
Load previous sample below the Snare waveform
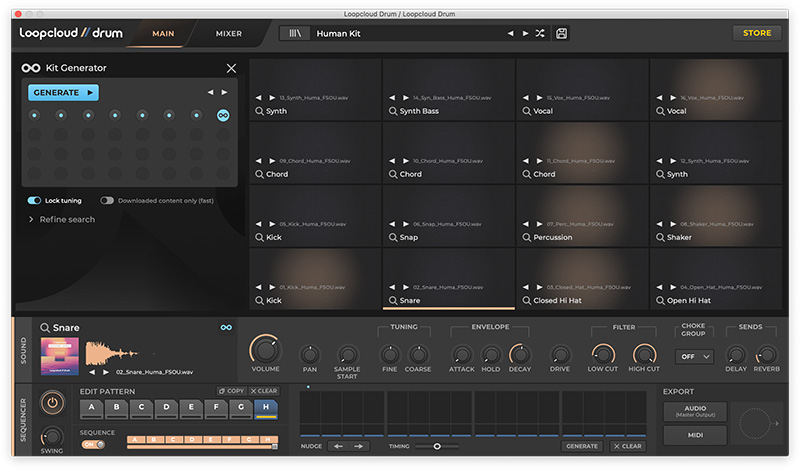[x=92, y=372]
